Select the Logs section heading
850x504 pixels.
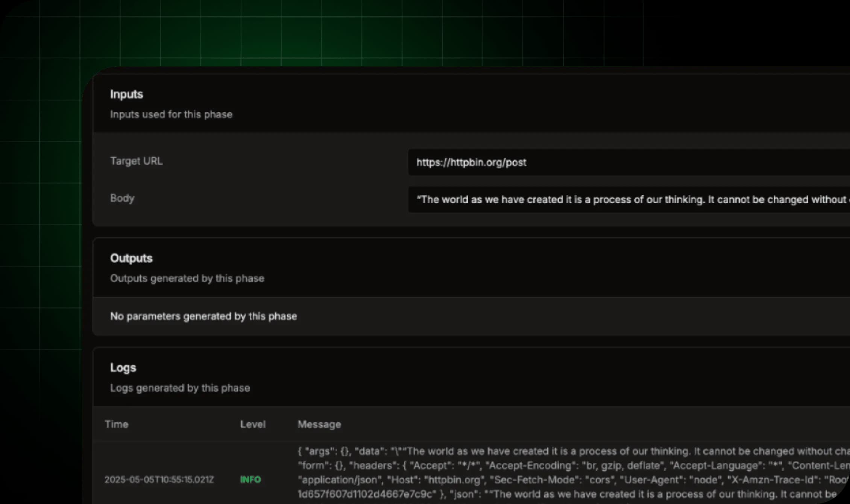click(123, 367)
